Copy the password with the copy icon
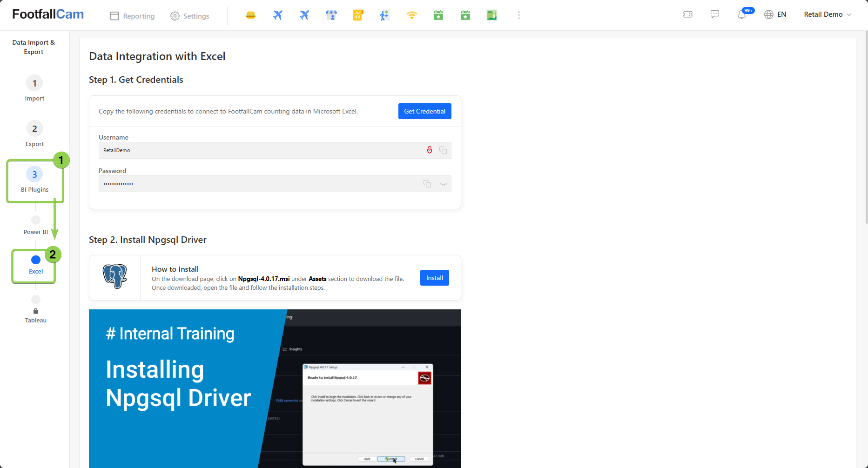868x468 pixels. [427, 184]
